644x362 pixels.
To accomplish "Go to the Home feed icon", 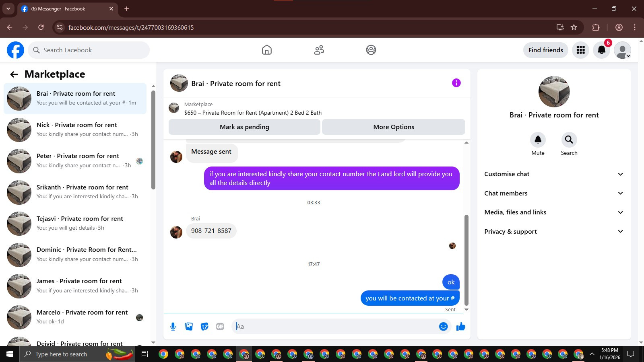I will pyautogui.click(x=267, y=50).
